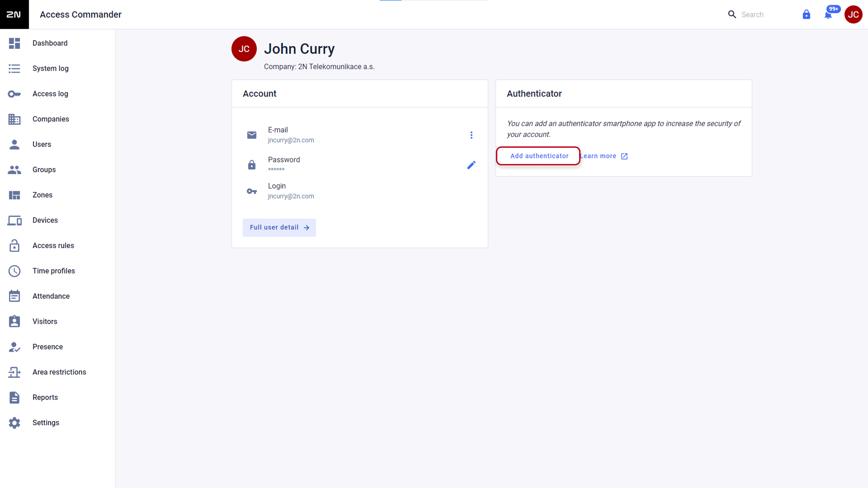Click the Groups people icon
The height and width of the screenshot is (488, 868).
tap(14, 170)
